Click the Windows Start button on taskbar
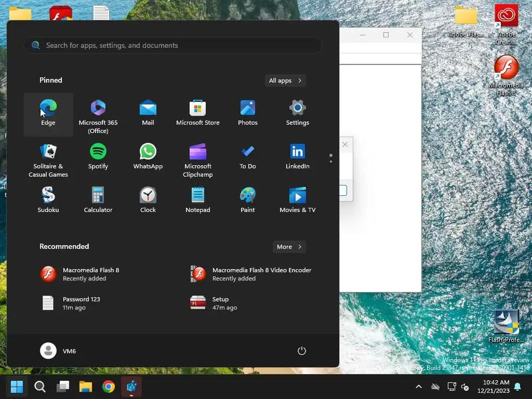Viewport: 532px width, 399px height. pyautogui.click(x=17, y=387)
